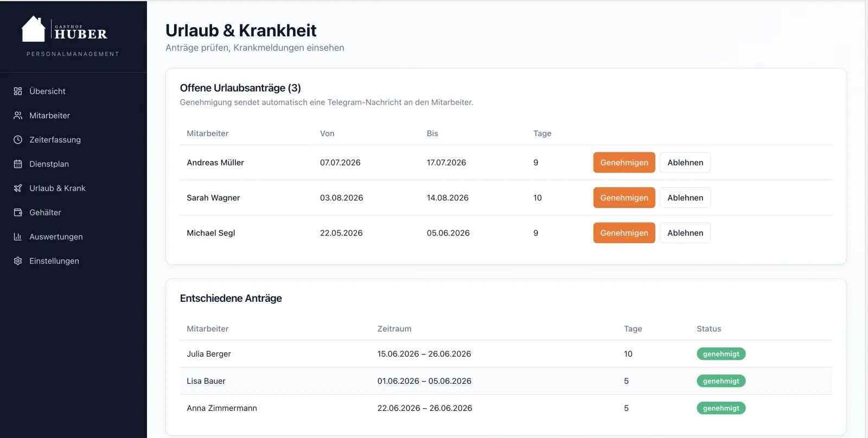Click the Bis column header
Image resolution: width=868 pixels, height=438 pixels.
point(432,134)
